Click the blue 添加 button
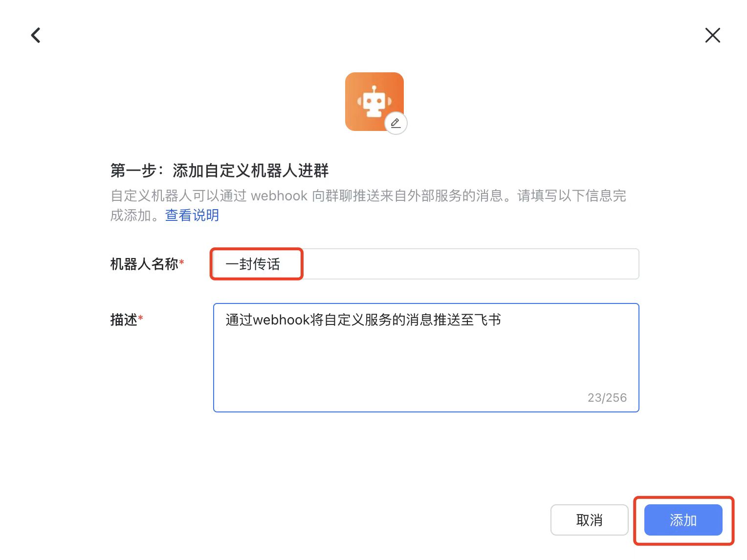Screen dimensions: 747x560 (683, 520)
